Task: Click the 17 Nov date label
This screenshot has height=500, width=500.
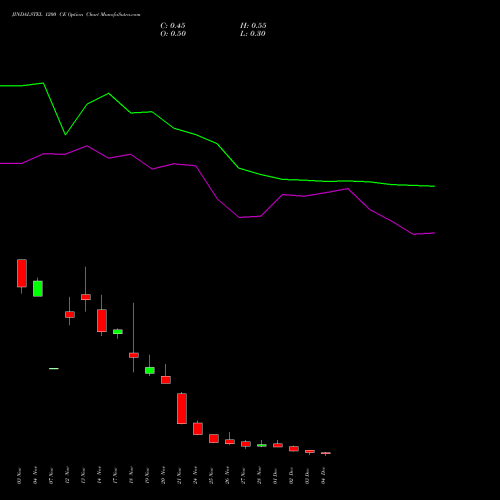Action: 115,475
